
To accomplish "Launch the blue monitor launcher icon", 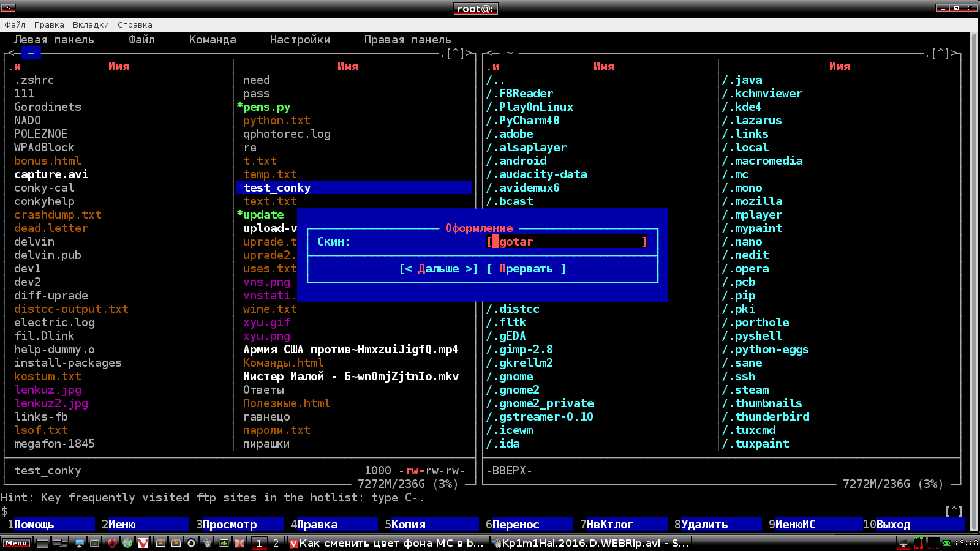I will tap(79, 543).
